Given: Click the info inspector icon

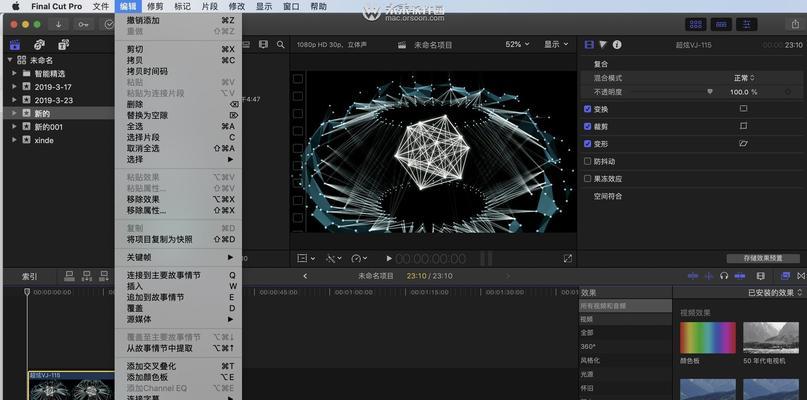Looking at the screenshot, I should pos(617,44).
